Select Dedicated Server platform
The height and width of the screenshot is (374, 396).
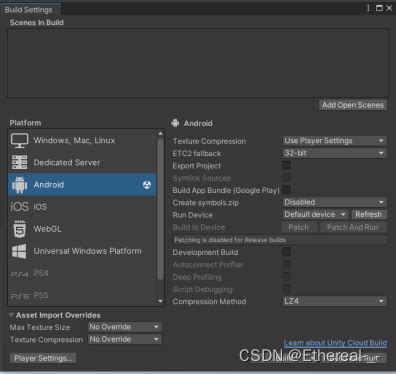(82, 162)
